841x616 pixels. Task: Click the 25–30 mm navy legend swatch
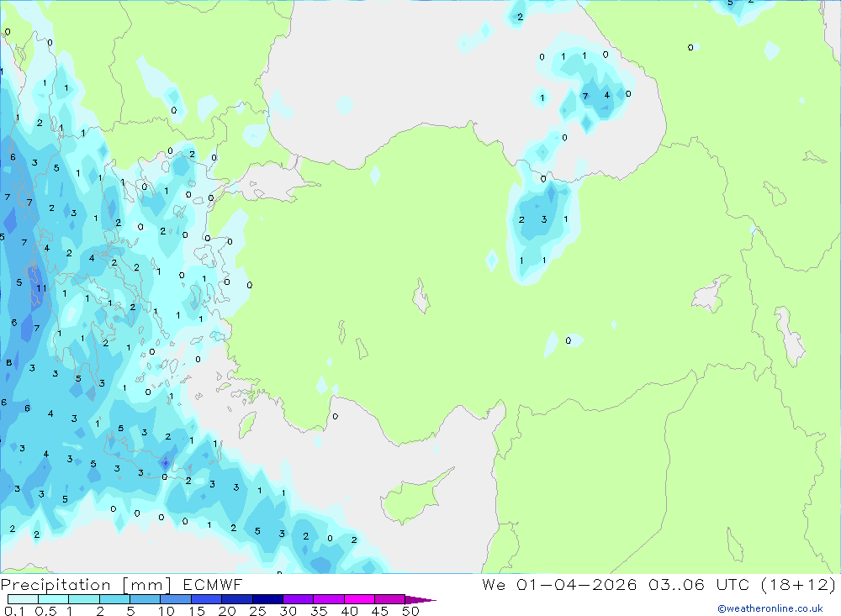click(267, 599)
